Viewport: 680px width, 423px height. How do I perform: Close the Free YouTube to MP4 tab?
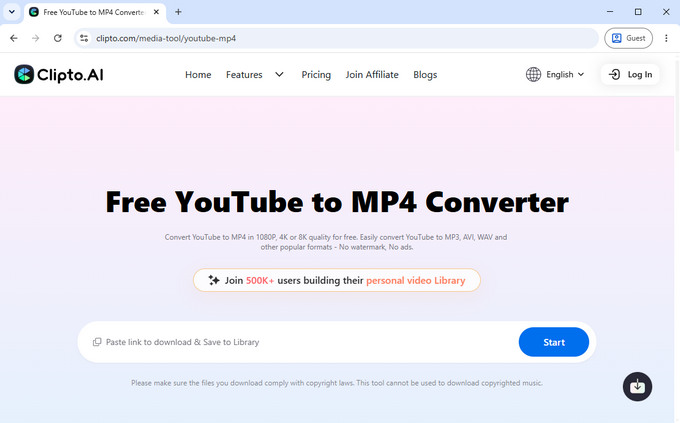point(156,12)
